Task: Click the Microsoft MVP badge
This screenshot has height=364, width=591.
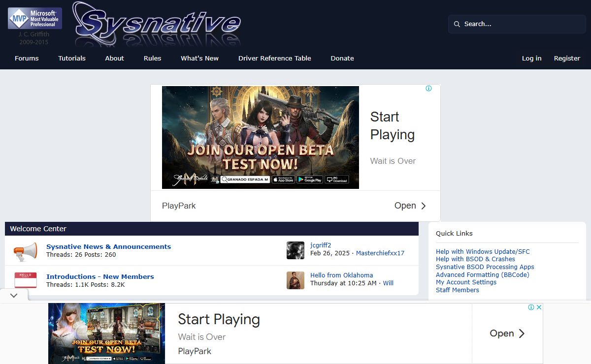Action: (x=35, y=18)
